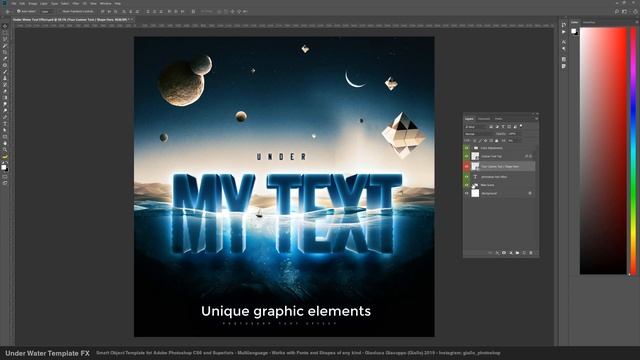This screenshot has height=360, width=640.
Task: Switch to the Paths tab
Action: pyautogui.click(x=498, y=119)
